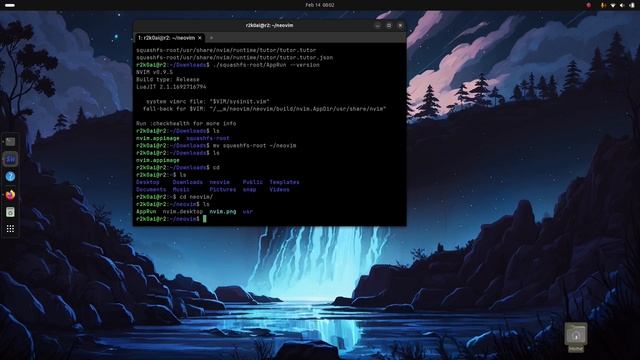Click 'nvim.desktop' file in ls output

(182, 211)
